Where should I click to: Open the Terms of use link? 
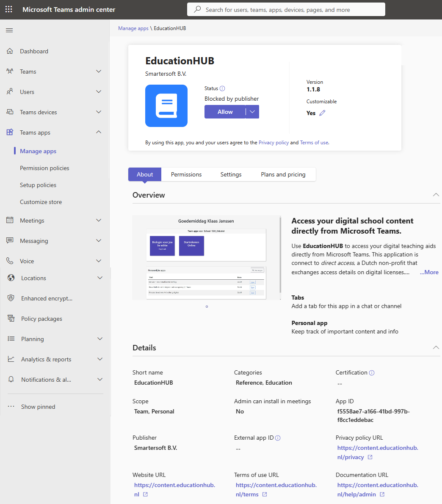[x=314, y=142]
